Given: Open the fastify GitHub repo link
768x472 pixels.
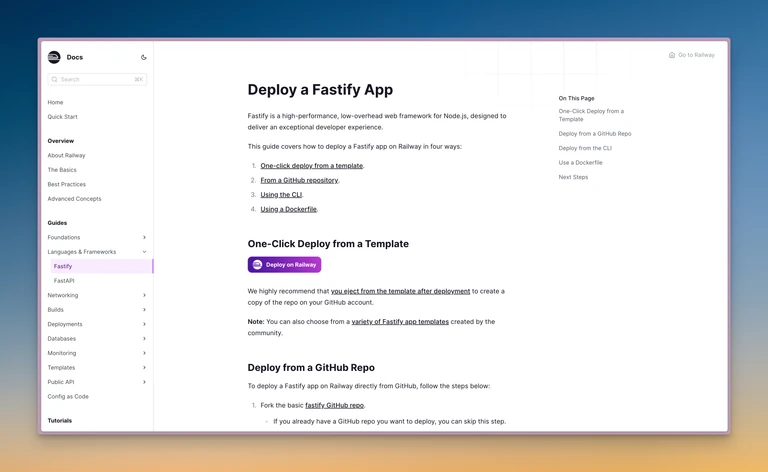Looking at the screenshot, I should click(x=335, y=405).
